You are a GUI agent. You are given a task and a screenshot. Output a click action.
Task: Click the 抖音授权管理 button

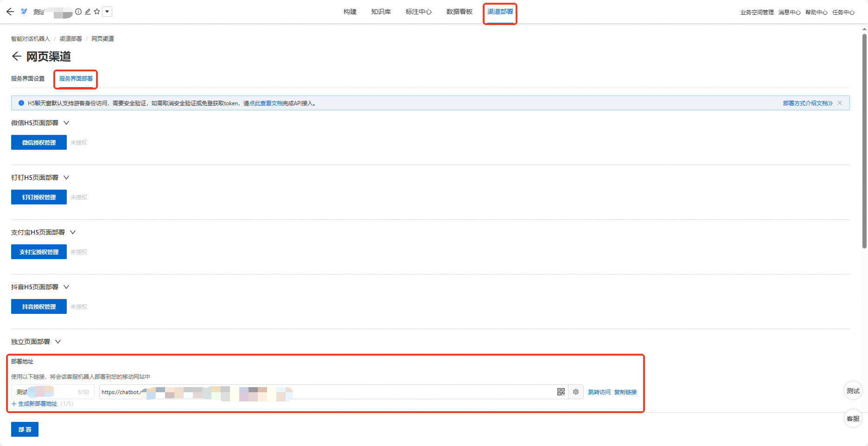click(x=39, y=306)
